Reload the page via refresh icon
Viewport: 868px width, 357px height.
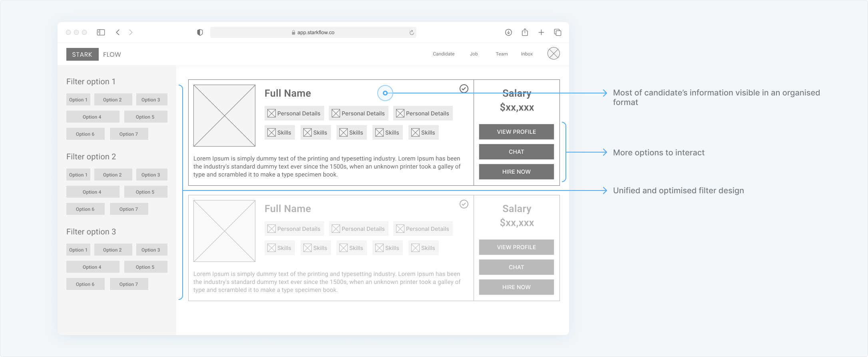pyautogui.click(x=412, y=32)
